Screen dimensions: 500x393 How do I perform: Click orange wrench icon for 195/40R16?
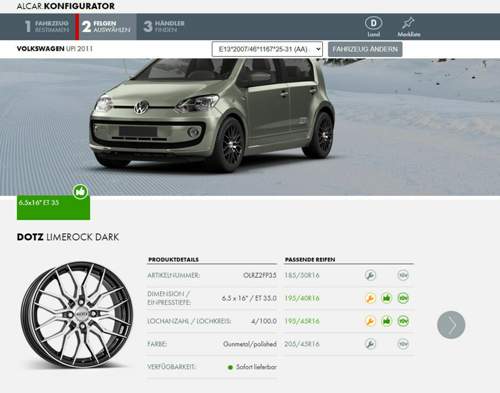[x=370, y=298]
